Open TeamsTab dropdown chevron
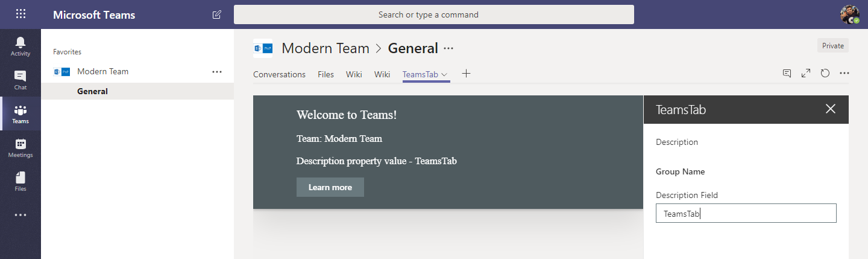 point(444,74)
